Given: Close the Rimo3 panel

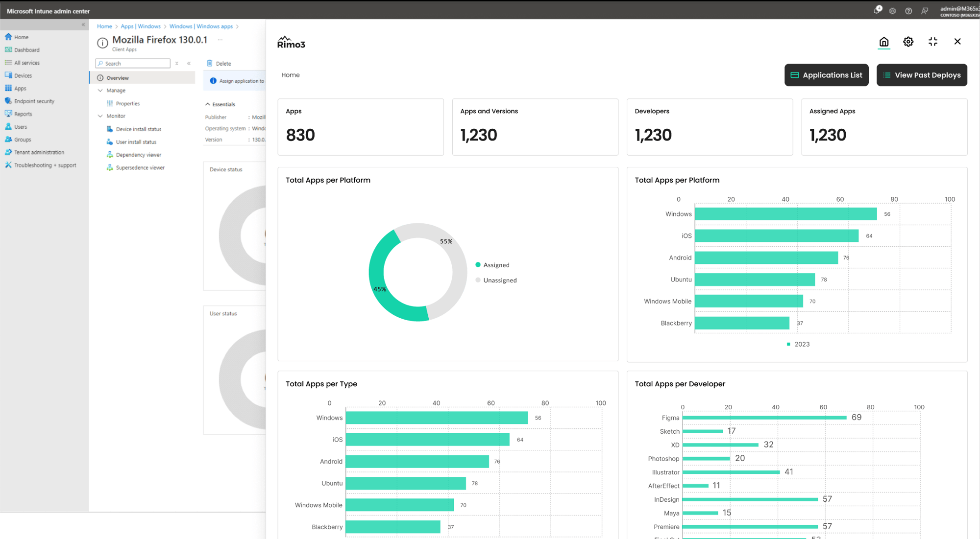Looking at the screenshot, I should tap(957, 42).
